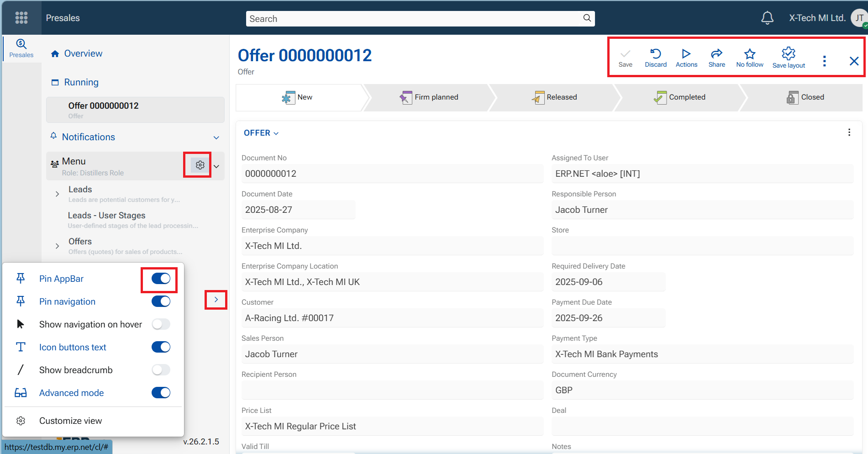Open the app launcher grid icon
Viewport: 868px width, 454px height.
tap(21, 18)
